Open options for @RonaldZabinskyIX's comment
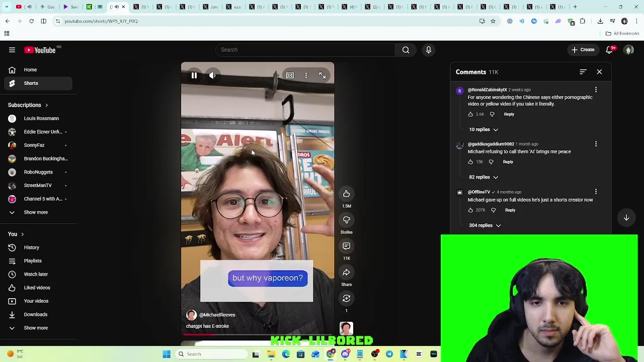This screenshot has height=362, width=644. [x=596, y=89]
